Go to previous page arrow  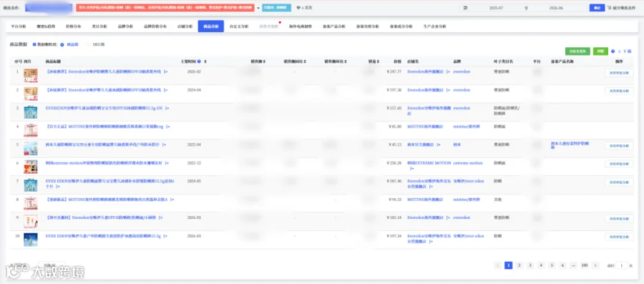[x=497, y=265]
